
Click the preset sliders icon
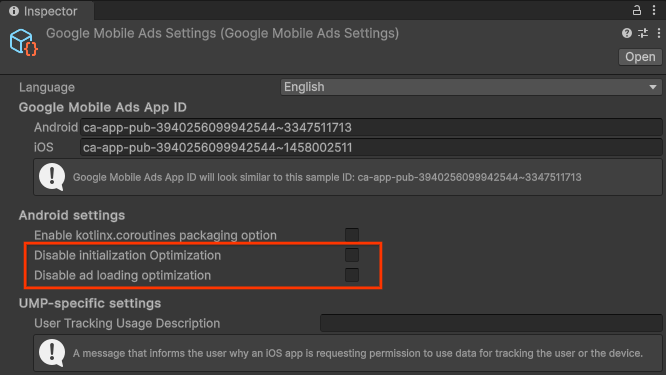pyautogui.click(x=643, y=33)
